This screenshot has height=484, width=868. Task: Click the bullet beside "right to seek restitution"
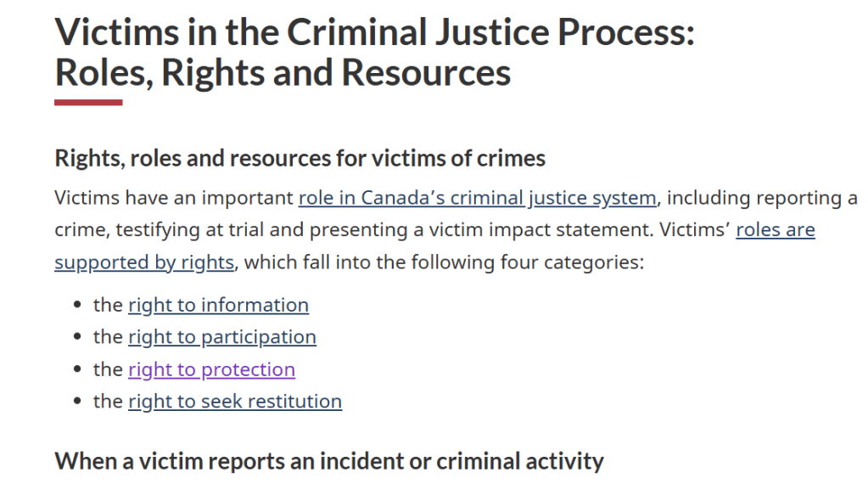tap(78, 402)
